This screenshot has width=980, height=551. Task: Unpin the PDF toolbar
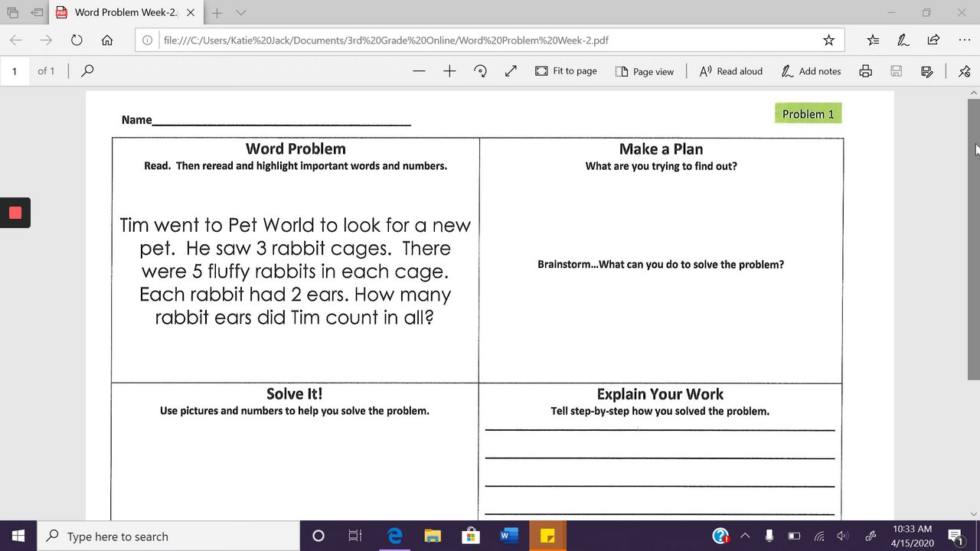pos(964,71)
